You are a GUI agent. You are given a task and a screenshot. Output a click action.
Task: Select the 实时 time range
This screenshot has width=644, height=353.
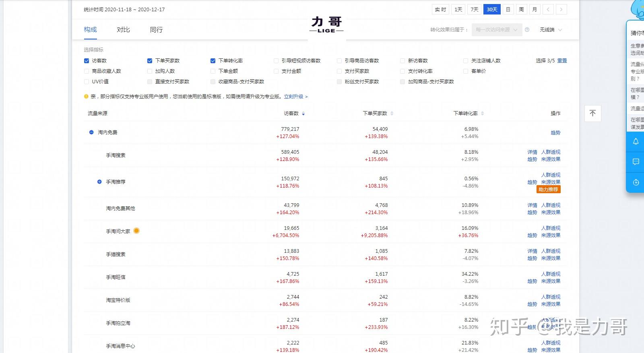pyautogui.click(x=440, y=9)
